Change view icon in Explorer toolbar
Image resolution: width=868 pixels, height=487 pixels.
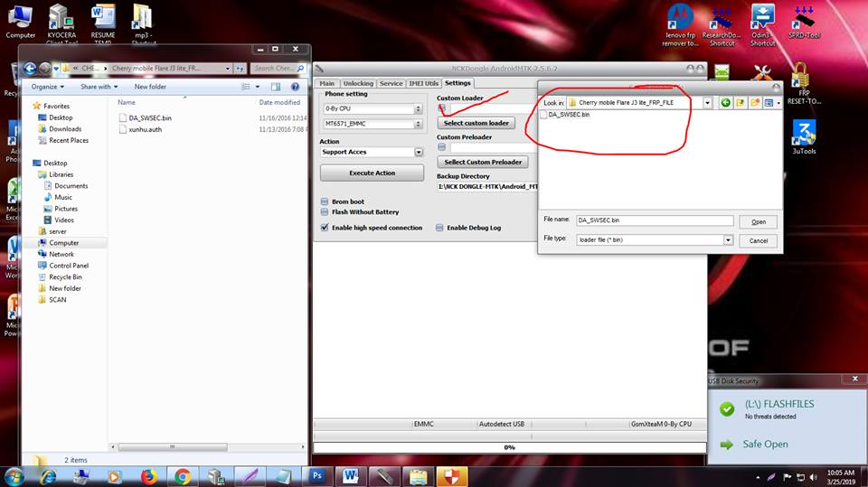click(246, 87)
